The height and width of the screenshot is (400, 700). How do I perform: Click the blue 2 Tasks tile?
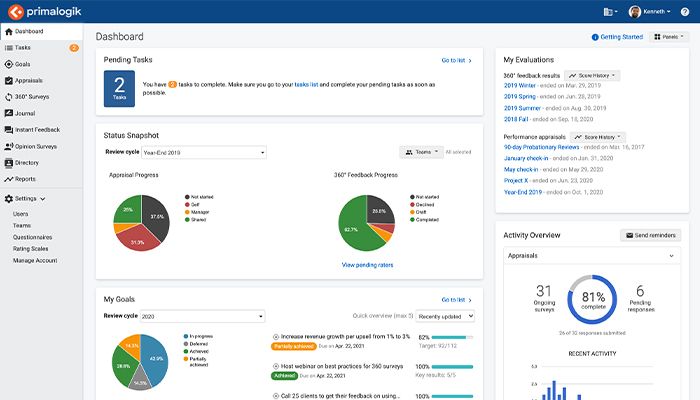point(119,88)
